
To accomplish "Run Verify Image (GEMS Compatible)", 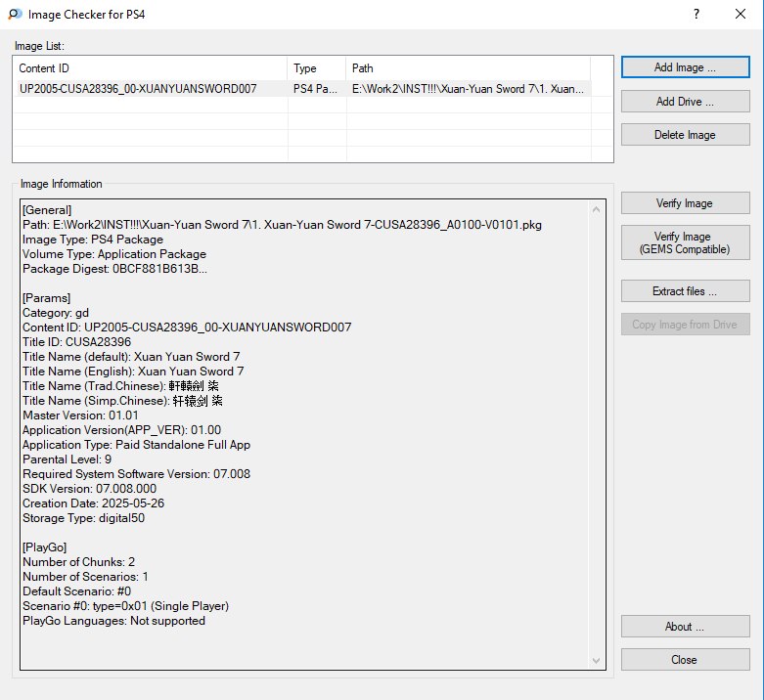I will click(x=685, y=242).
